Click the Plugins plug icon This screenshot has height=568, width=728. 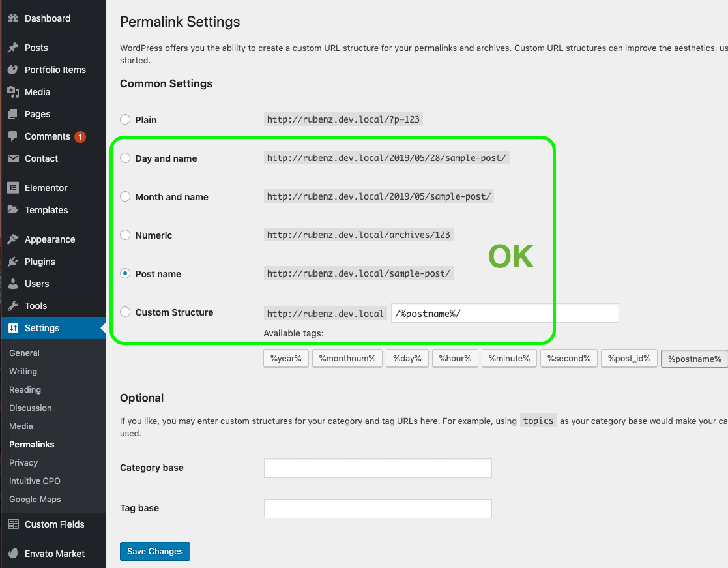13,262
